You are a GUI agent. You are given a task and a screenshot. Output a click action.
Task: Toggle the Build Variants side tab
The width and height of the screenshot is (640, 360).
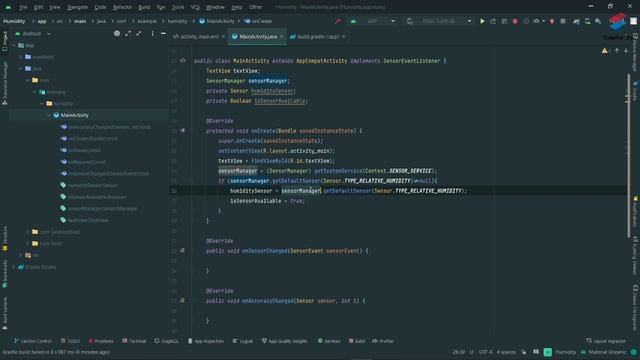(4, 312)
